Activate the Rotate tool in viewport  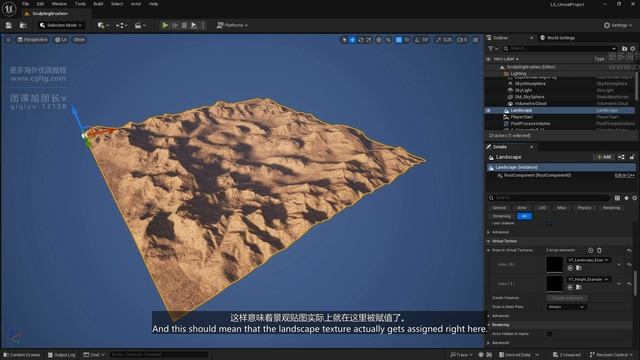[x=360, y=40]
